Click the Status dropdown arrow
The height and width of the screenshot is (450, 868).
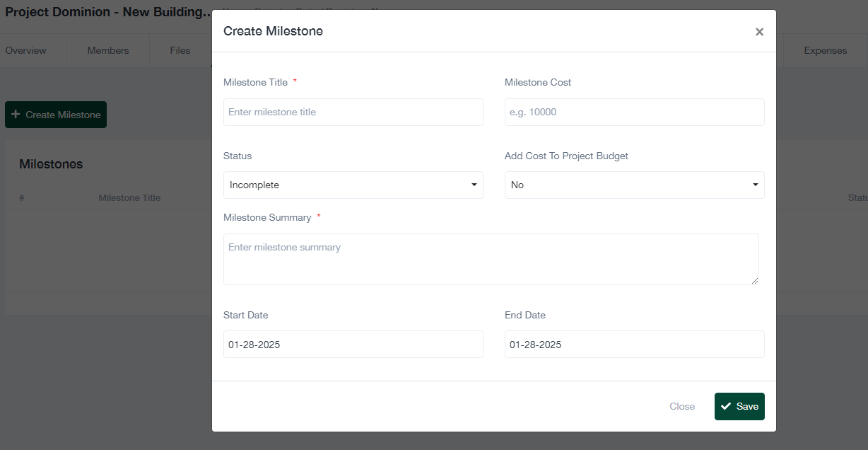click(474, 185)
